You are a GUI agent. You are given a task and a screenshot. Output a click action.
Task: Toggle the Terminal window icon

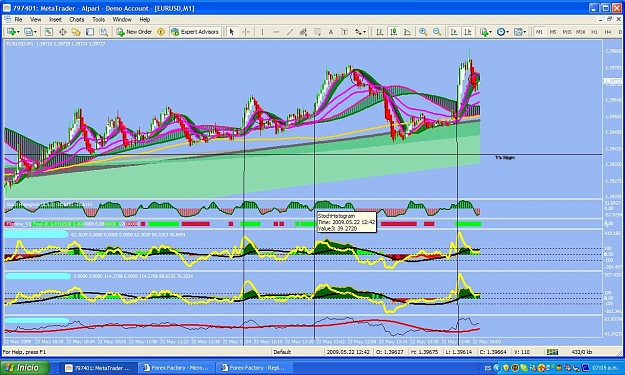[90, 32]
